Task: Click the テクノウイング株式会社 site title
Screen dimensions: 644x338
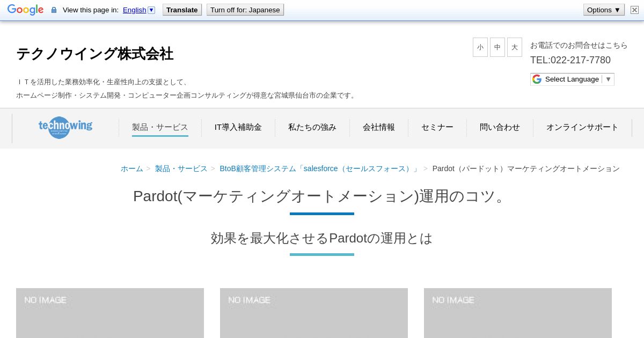Action: point(94,54)
